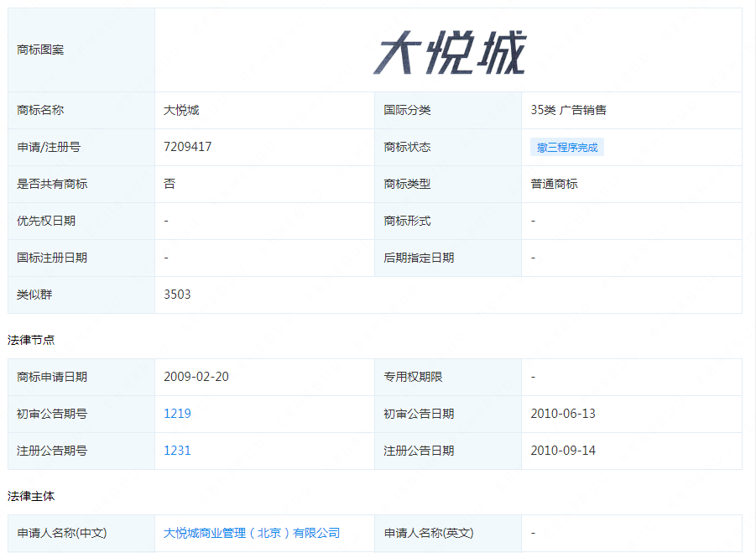Click the 国际注册日期 label
The height and width of the screenshot is (553, 756).
coord(52,258)
